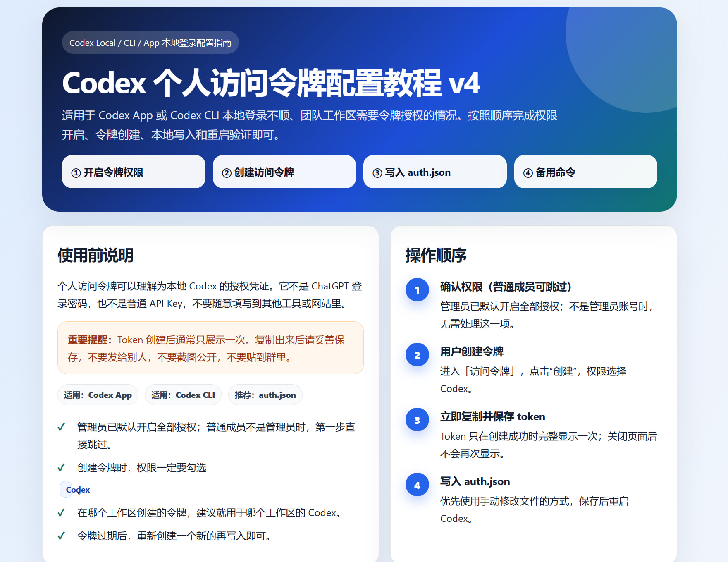The width and height of the screenshot is (728, 562).
Task: Click the text 在哪个工作区创建的令牌 bullet
Action: point(210,513)
